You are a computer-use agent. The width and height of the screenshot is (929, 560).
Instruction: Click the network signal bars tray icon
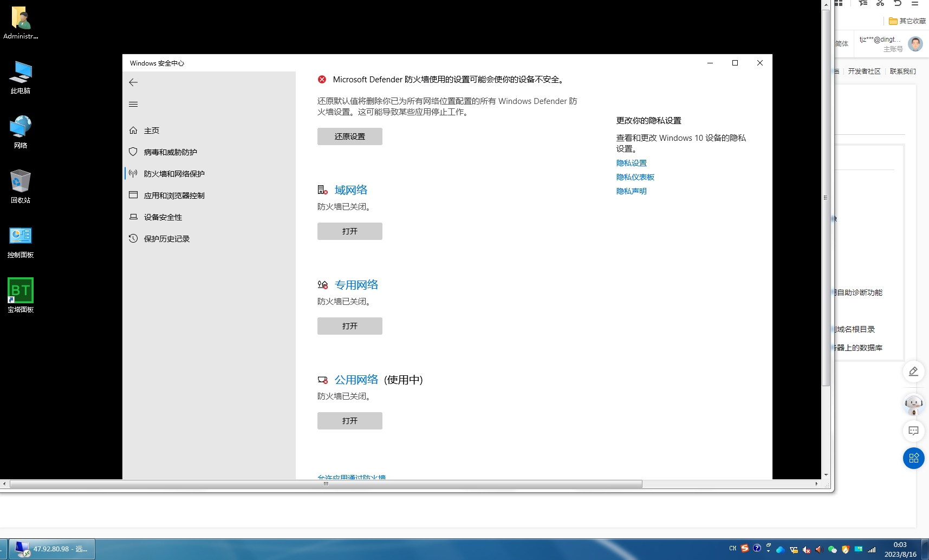872,550
